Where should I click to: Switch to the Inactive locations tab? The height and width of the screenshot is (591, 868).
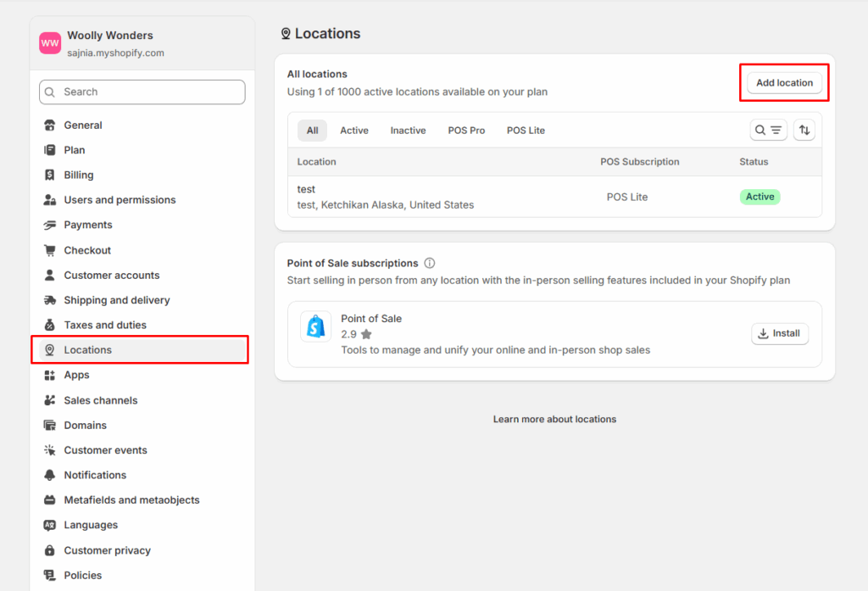[408, 131]
